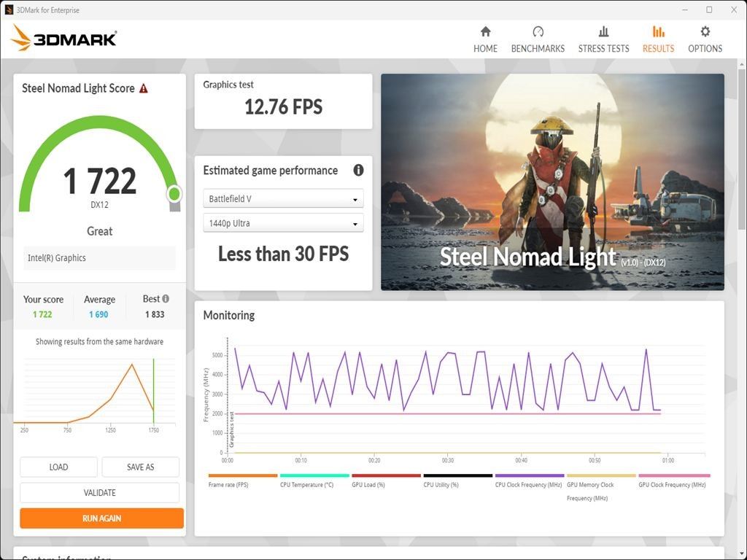Click the 3DMark title bar app icon
Viewport: 747px width, 560px height.
(x=9, y=9)
